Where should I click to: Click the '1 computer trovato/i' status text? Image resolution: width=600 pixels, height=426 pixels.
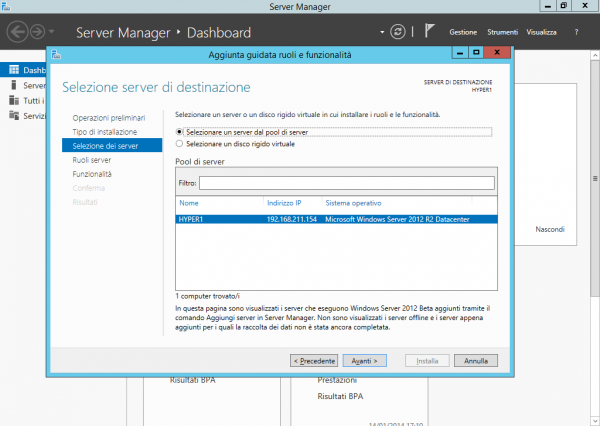tap(207, 296)
